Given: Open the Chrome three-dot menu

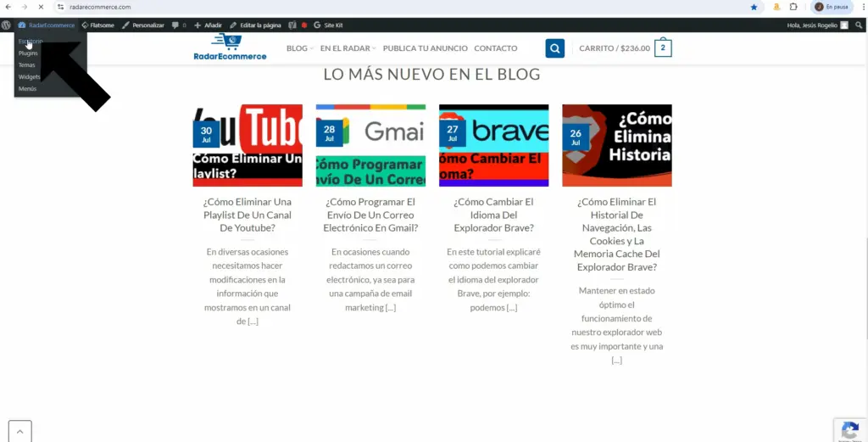Looking at the screenshot, I should pos(862,7).
